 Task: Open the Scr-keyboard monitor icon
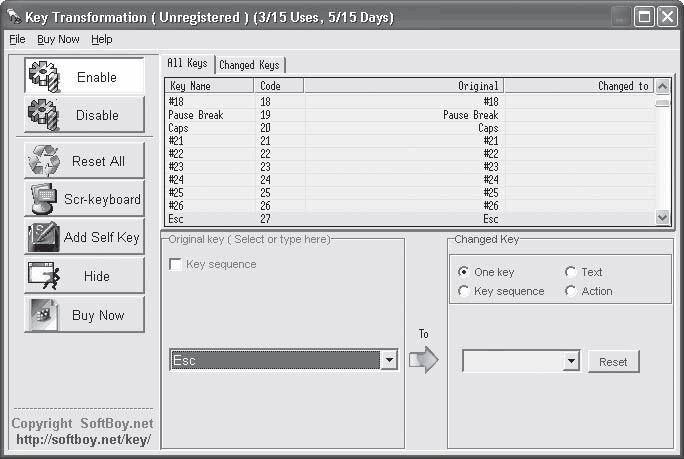click(x=44, y=199)
